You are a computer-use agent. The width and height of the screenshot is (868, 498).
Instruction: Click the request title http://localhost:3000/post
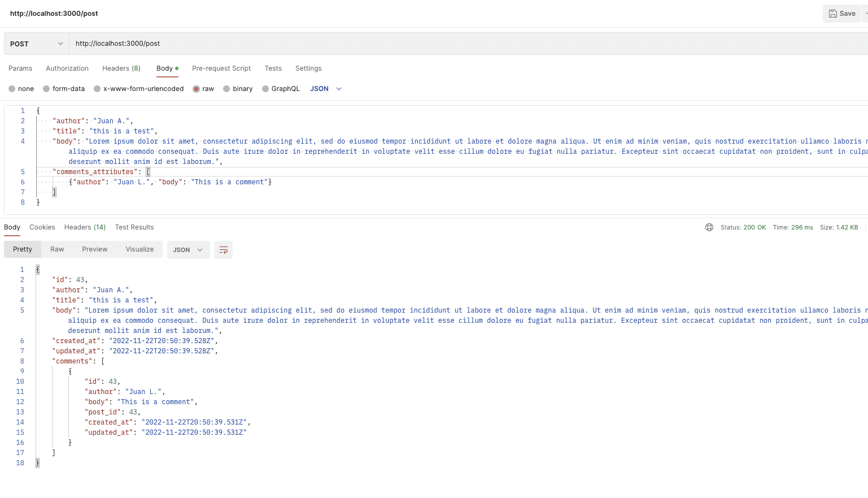coord(54,14)
